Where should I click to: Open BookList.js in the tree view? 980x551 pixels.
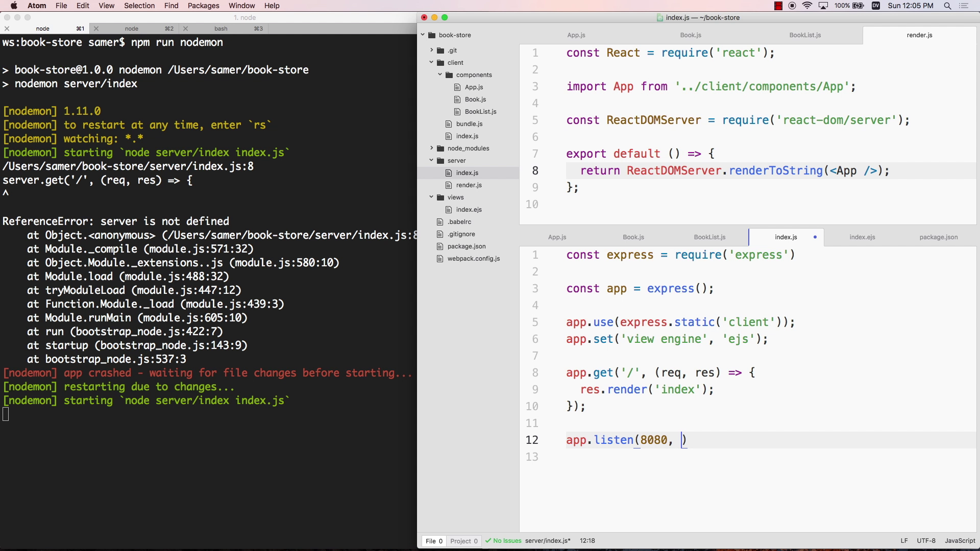tap(480, 112)
